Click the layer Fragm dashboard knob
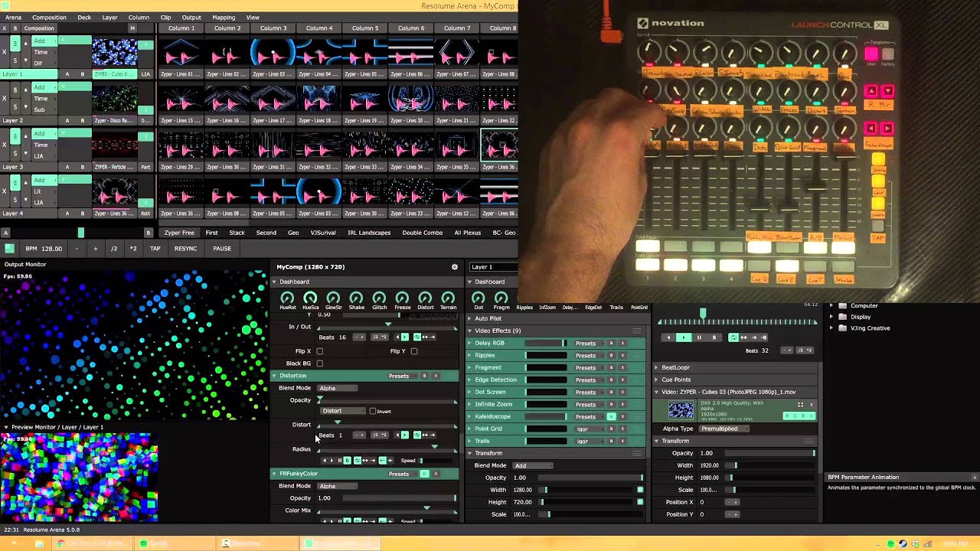The width and height of the screenshot is (980, 551). click(x=501, y=298)
